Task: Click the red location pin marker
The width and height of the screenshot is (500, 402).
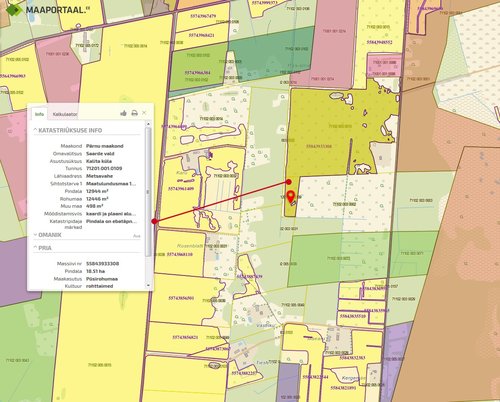Action: tap(291, 197)
